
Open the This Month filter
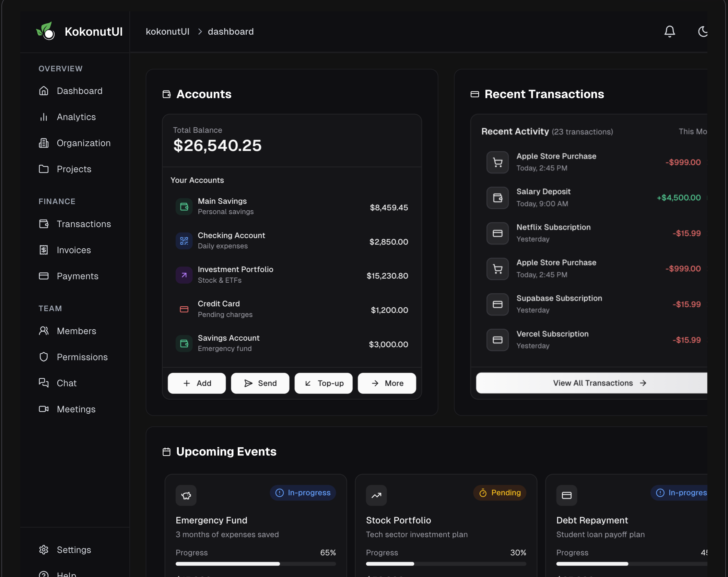pos(692,131)
